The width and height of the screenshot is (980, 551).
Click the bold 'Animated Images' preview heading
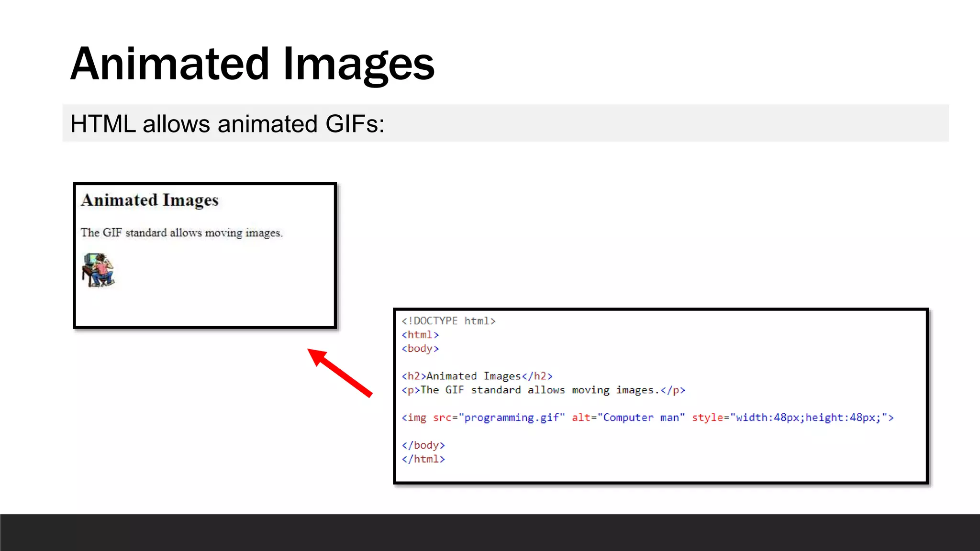[x=150, y=200]
